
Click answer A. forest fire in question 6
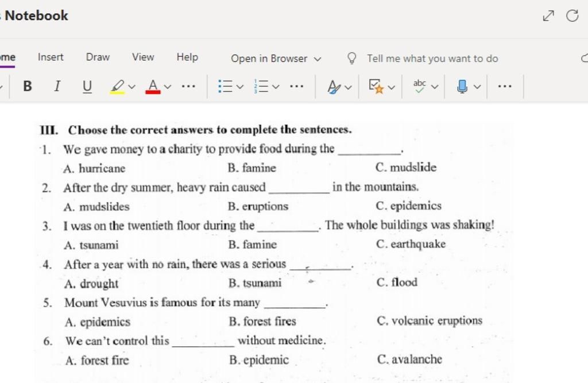98,361
